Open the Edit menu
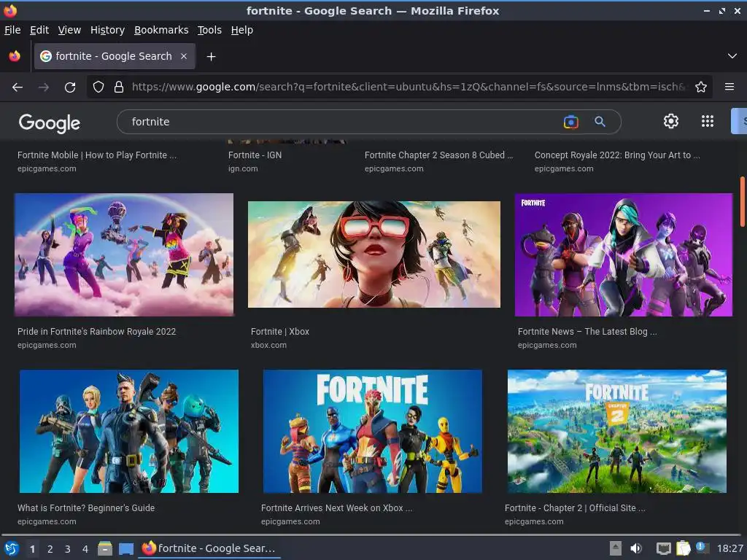The height and width of the screenshot is (560, 747). (x=39, y=30)
